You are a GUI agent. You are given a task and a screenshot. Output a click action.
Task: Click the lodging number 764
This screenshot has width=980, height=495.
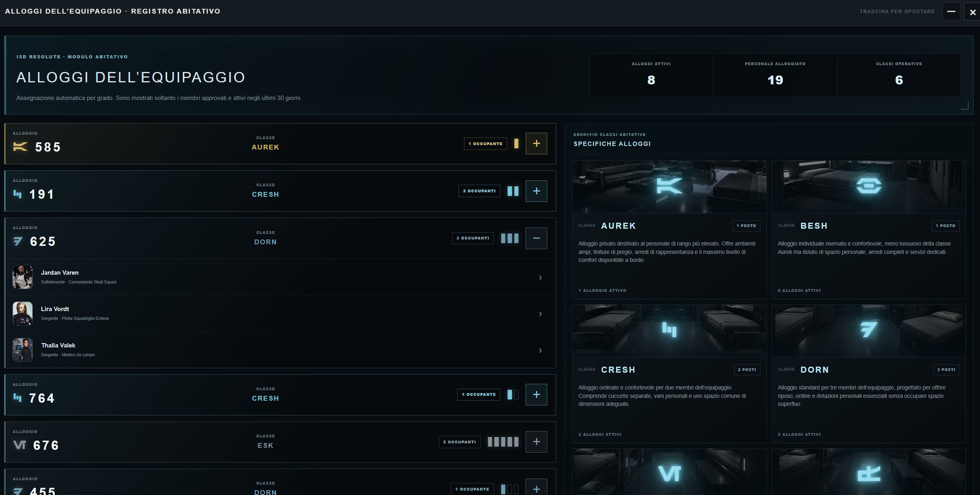tap(42, 398)
